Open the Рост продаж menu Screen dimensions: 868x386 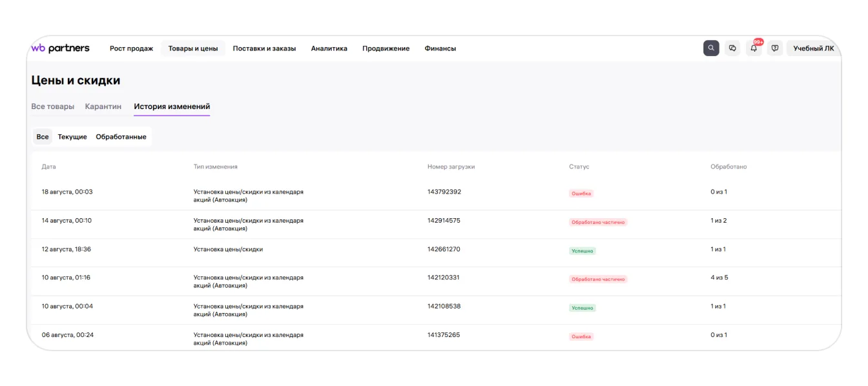click(131, 48)
